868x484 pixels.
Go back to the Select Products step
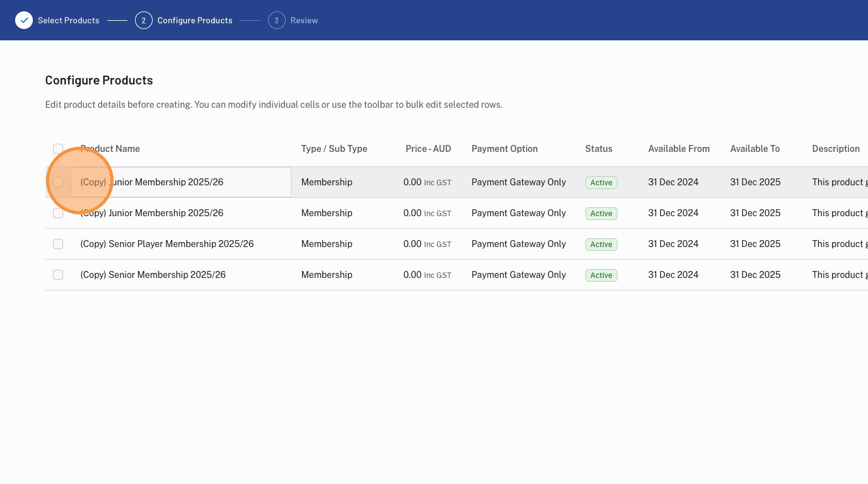tap(69, 20)
